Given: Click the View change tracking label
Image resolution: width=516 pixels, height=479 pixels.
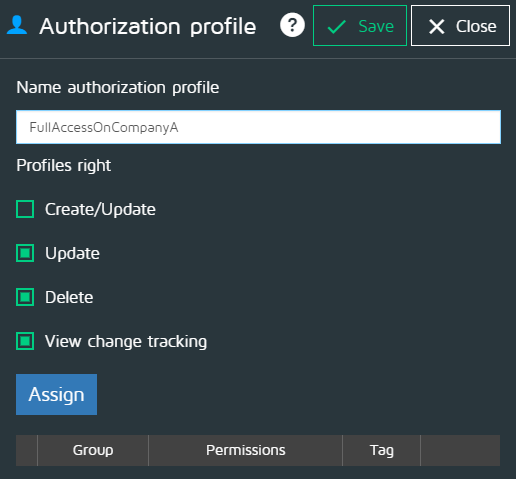Looking at the screenshot, I should [126, 342].
